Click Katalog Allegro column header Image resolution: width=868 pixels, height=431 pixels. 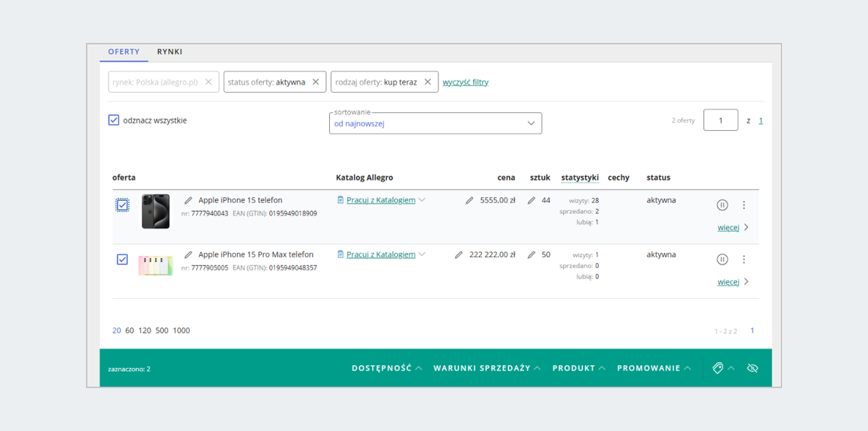click(x=365, y=177)
